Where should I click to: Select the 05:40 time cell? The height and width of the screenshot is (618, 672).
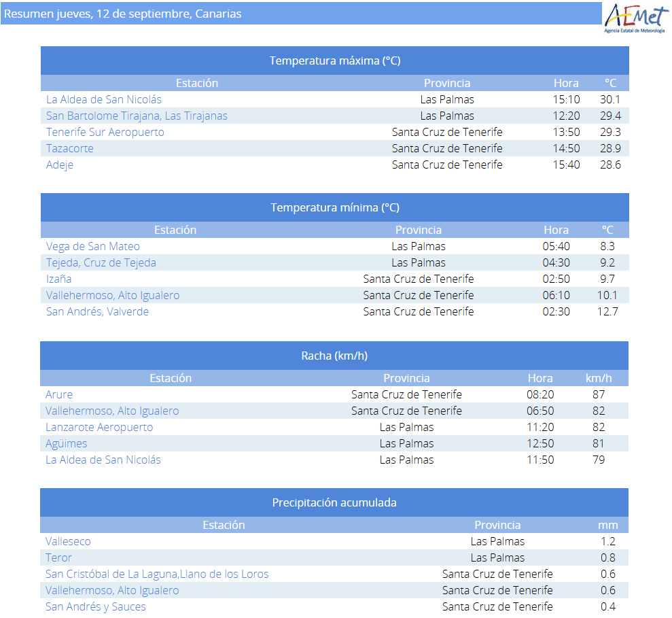click(556, 246)
